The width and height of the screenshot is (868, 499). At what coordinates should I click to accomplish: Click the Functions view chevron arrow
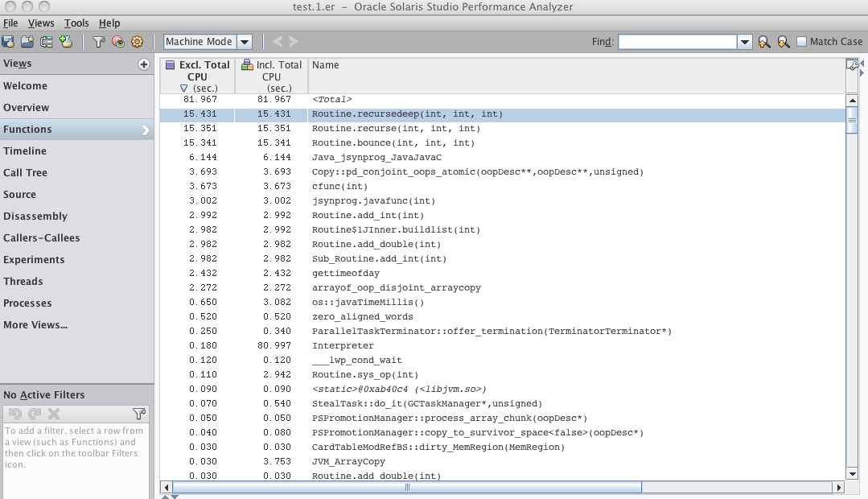click(146, 130)
